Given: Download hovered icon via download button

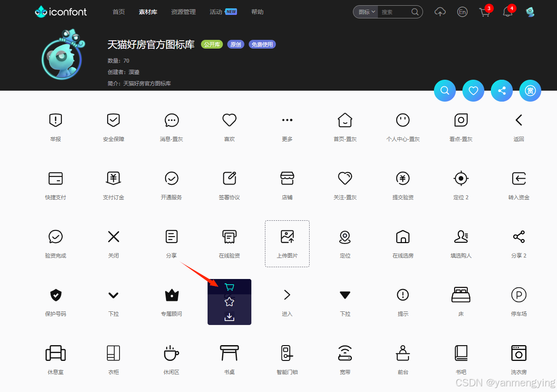Looking at the screenshot, I should pos(229,317).
